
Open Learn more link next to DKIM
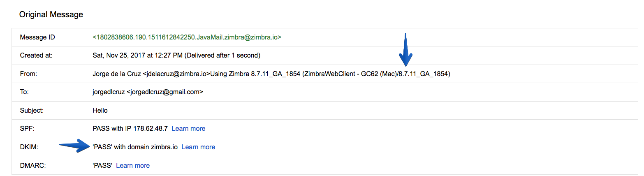[x=198, y=147]
